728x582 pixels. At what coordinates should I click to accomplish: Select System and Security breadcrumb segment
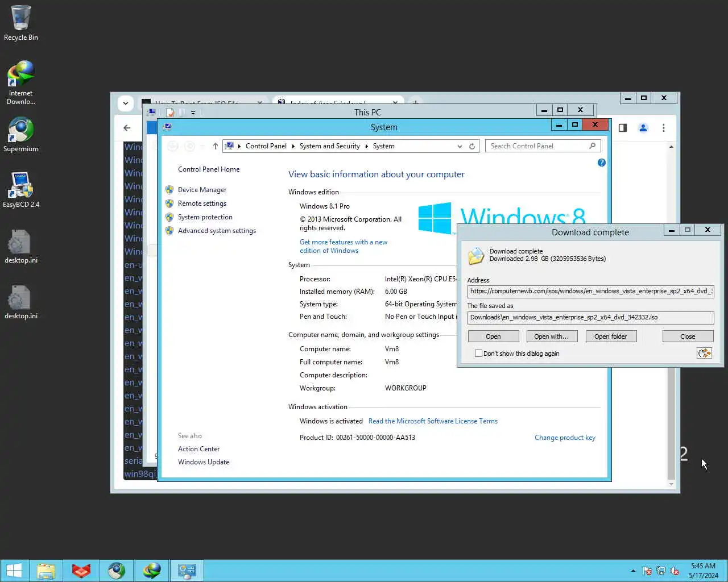[329, 146]
